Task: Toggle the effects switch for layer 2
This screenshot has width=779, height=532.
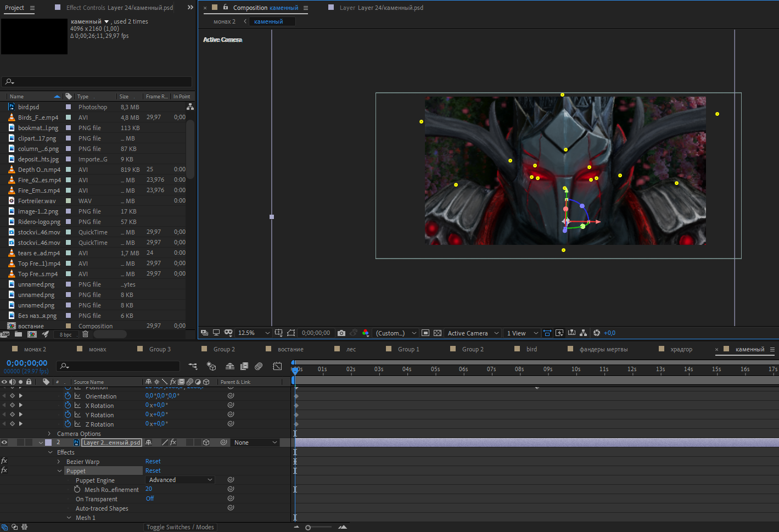Action: pos(173,443)
